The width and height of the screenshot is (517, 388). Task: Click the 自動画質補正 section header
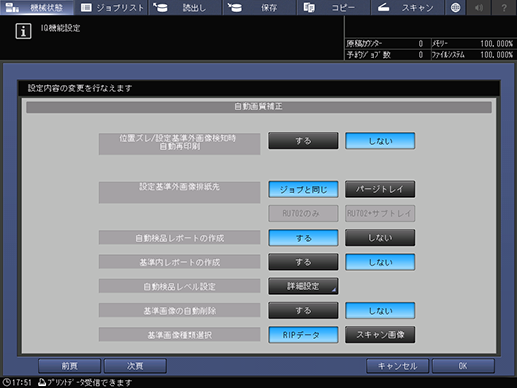coord(259,107)
